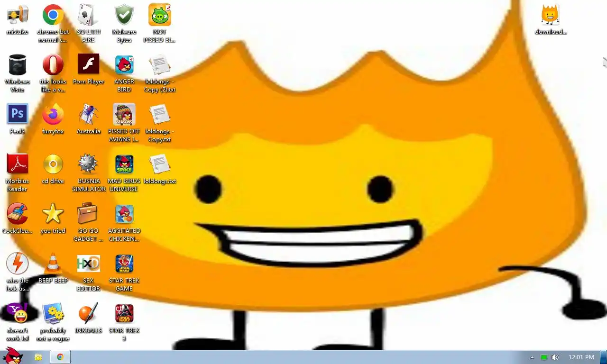Screen dimensions: 607x364
Task: Select the 'SO LIT!!! AIRE' solitaire icon
Action: point(89,24)
